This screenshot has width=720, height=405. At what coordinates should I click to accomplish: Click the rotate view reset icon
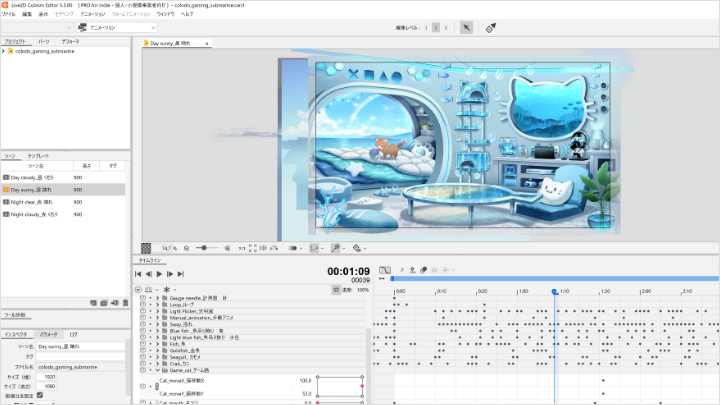(274, 248)
